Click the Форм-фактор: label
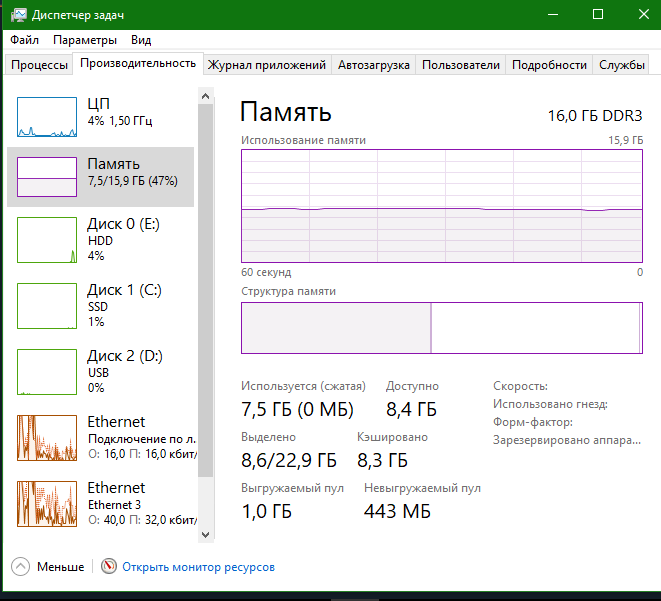Viewport: 661px width, 601px height. coord(533,422)
